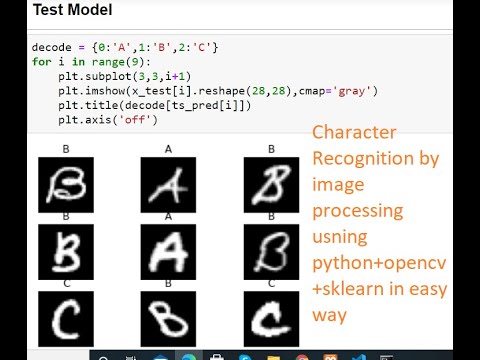Click the 'A' title above the script A image
This screenshot has height=360, width=480.
tap(168, 149)
